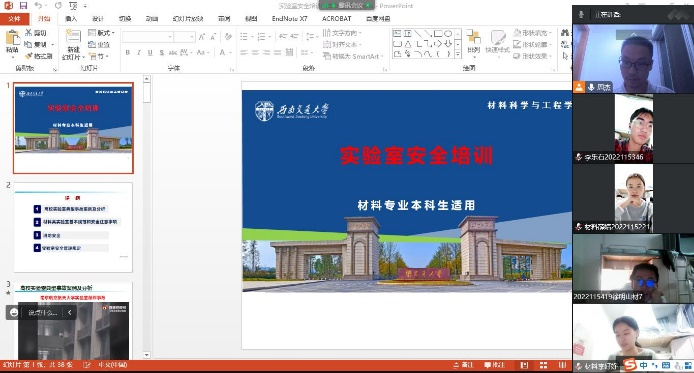Click the Paste clipboard icon
This screenshot has height=373, width=694.
pyautogui.click(x=12, y=42)
